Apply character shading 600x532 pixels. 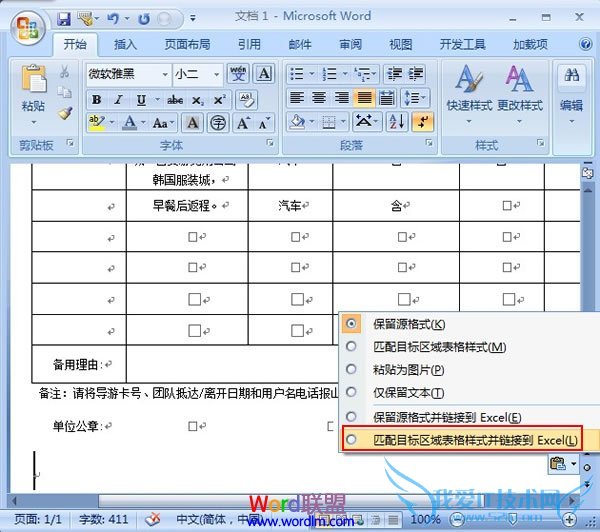(x=192, y=123)
